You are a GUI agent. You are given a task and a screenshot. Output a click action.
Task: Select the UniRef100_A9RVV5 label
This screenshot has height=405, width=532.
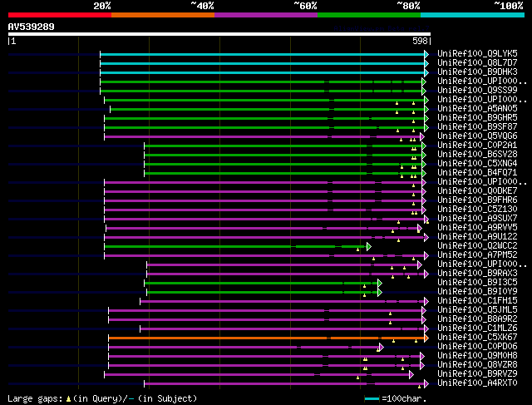[x=477, y=228]
